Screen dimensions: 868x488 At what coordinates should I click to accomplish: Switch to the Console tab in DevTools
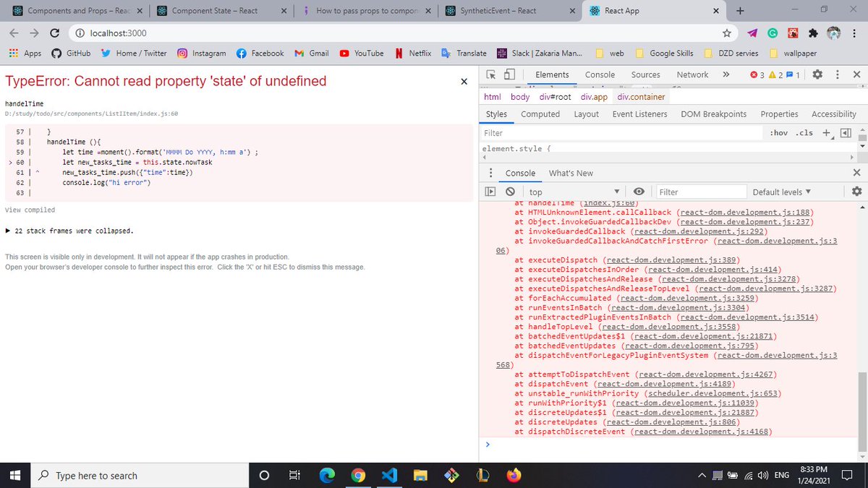tap(600, 74)
